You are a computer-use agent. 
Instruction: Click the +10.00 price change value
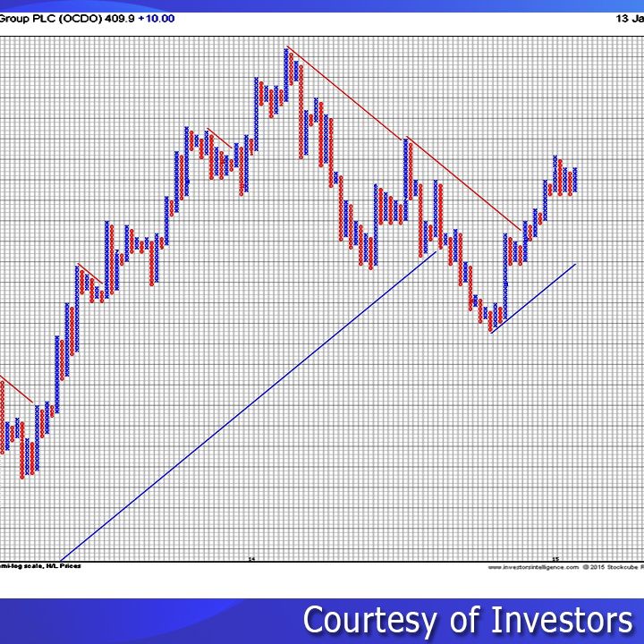pos(156,19)
